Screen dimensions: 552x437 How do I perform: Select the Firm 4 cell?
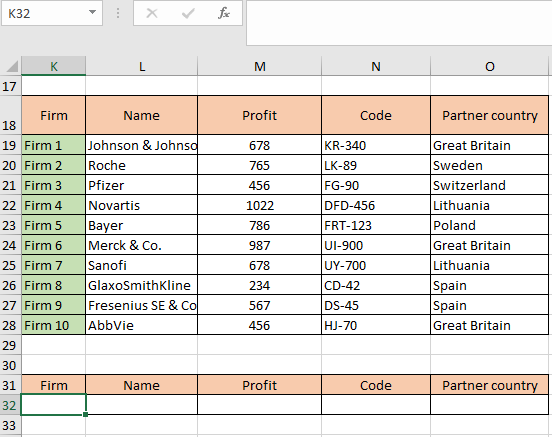54,205
